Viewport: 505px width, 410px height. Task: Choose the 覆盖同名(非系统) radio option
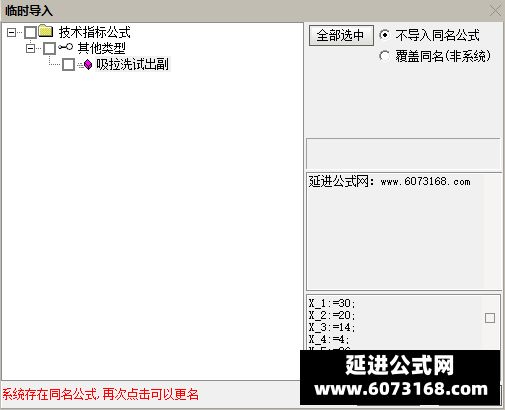(384, 56)
